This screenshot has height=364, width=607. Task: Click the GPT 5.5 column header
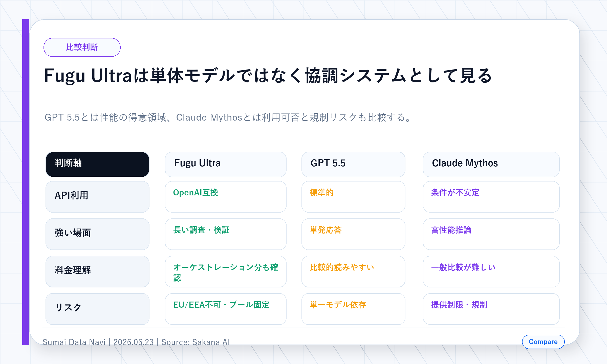pyautogui.click(x=353, y=164)
